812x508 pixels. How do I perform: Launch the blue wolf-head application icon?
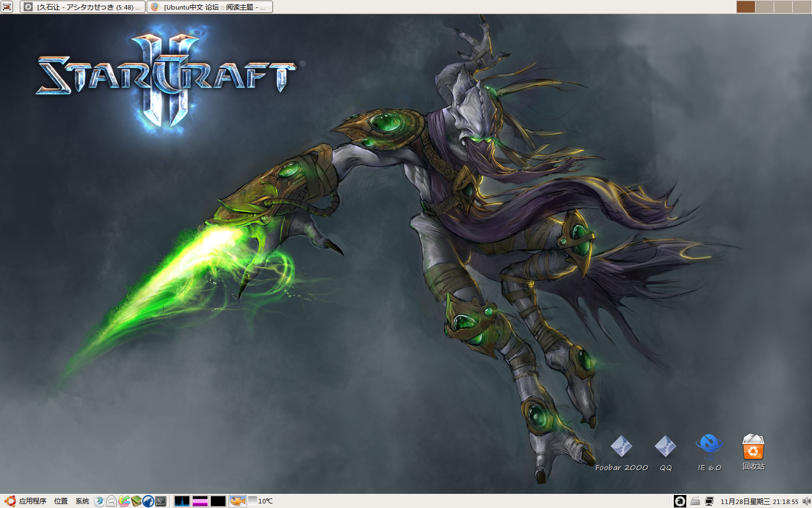tap(148, 501)
